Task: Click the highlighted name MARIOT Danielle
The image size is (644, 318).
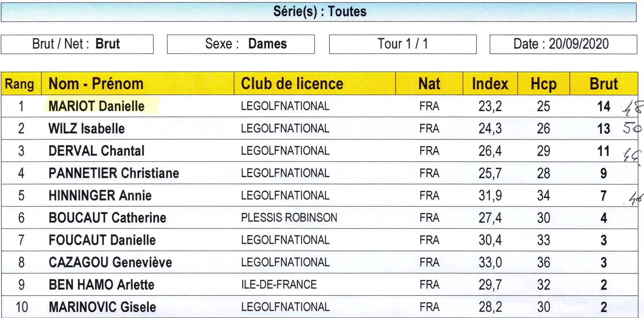Action: [97, 106]
